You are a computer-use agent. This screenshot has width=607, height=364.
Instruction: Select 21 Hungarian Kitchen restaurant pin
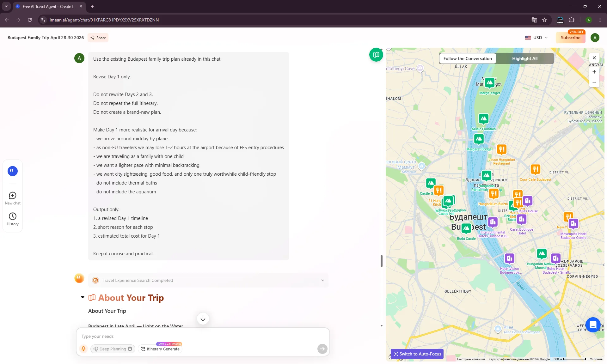[438, 190]
